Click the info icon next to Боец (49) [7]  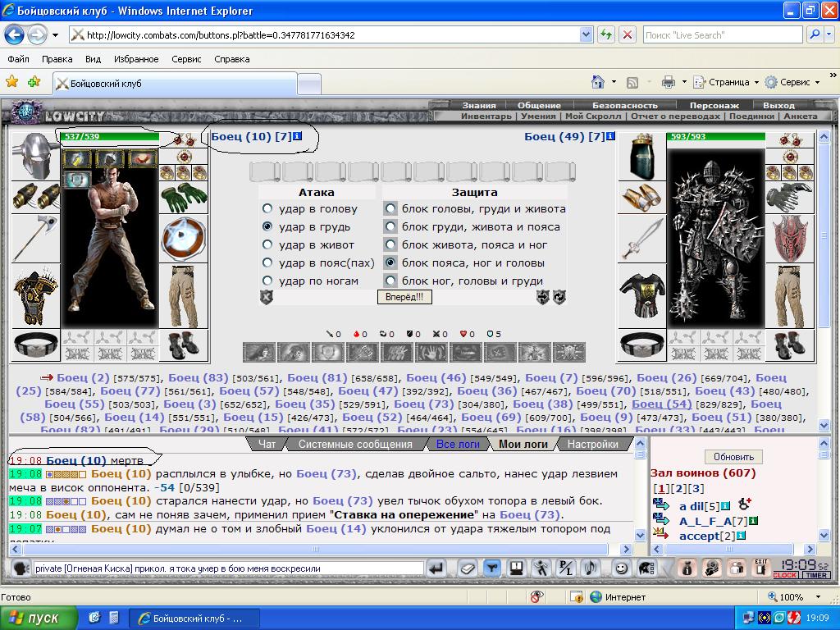click(x=610, y=136)
